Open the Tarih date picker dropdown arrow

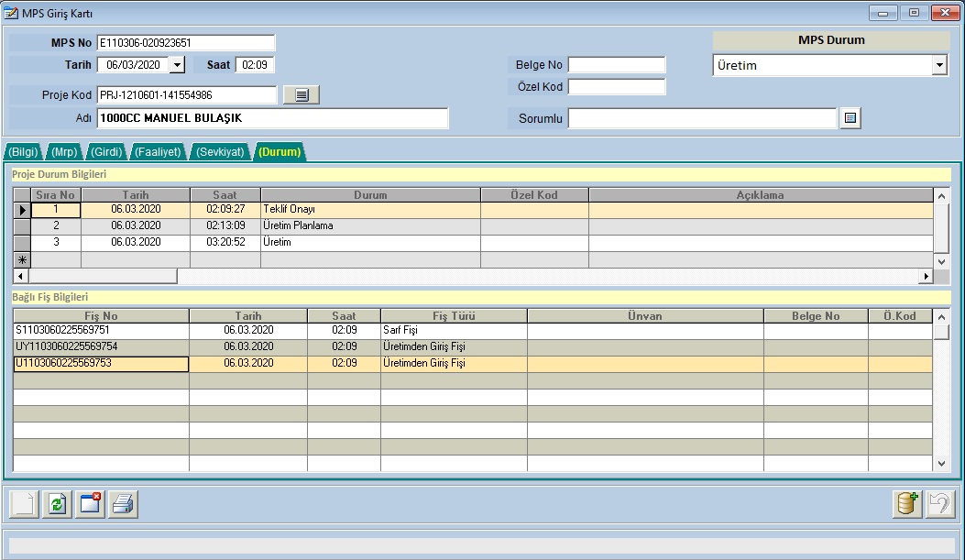[177, 64]
